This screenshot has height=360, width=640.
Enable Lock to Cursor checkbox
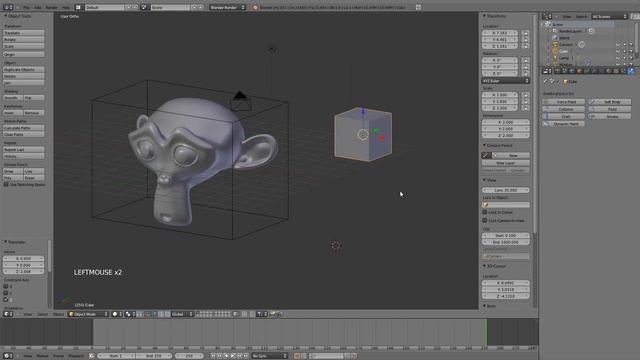pyautogui.click(x=485, y=212)
